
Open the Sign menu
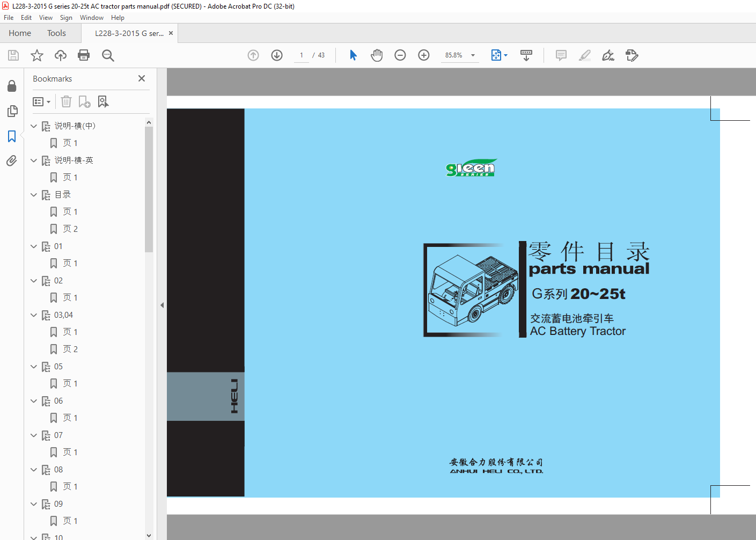66,18
